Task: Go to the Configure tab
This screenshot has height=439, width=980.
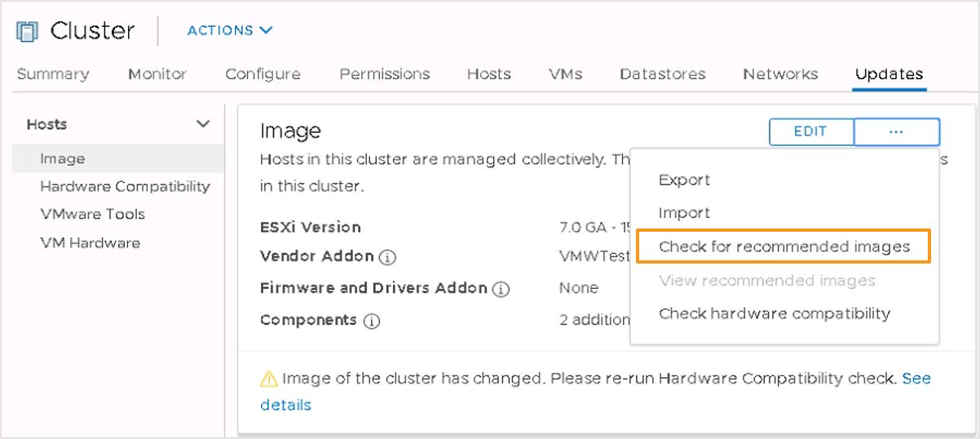Action: click(263, 74)
